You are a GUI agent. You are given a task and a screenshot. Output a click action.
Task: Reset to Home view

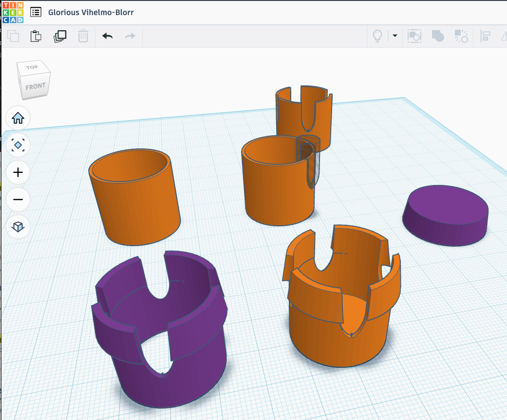coord(18,118)
